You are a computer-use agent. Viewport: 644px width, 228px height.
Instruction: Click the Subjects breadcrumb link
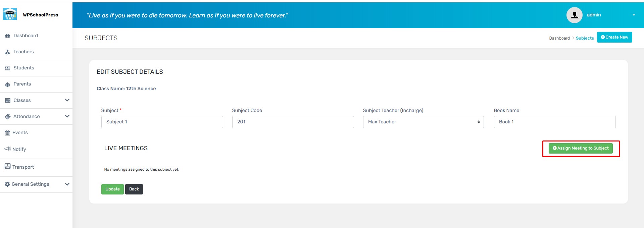tap(585, 38)
